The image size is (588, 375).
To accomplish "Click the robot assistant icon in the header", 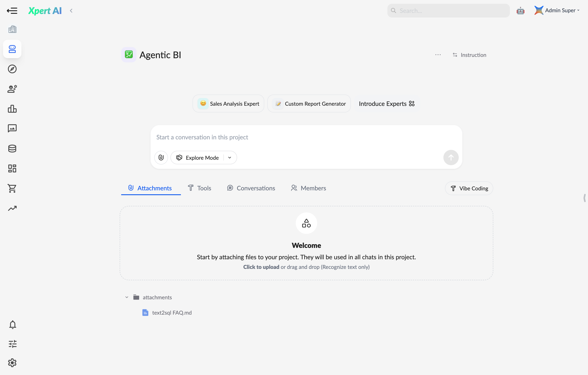I will coord(520,11).
